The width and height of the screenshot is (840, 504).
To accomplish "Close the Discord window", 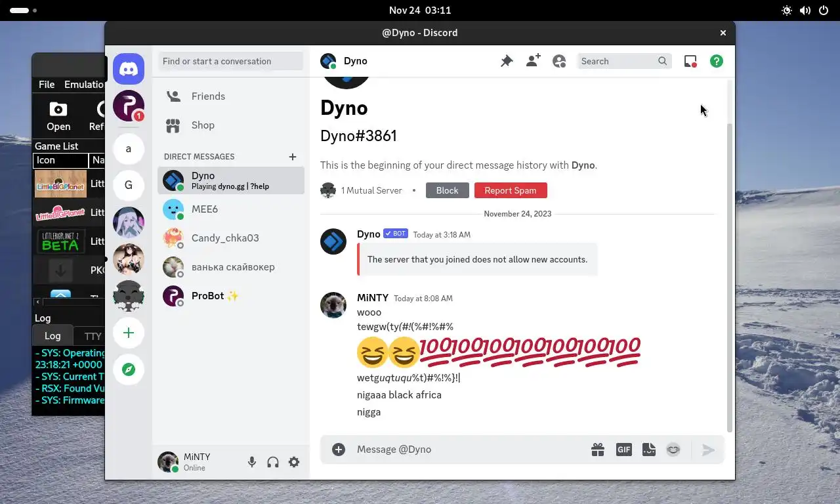I will tap(723, 33).
